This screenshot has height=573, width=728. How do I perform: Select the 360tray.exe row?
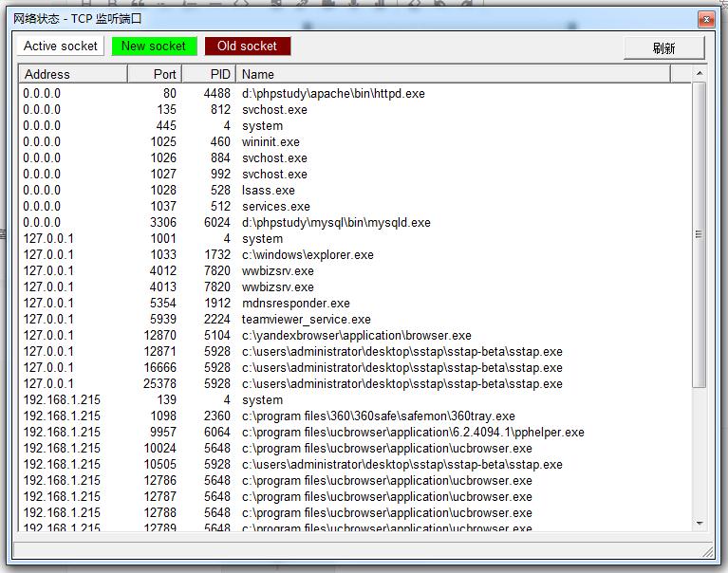click(355, 416)
